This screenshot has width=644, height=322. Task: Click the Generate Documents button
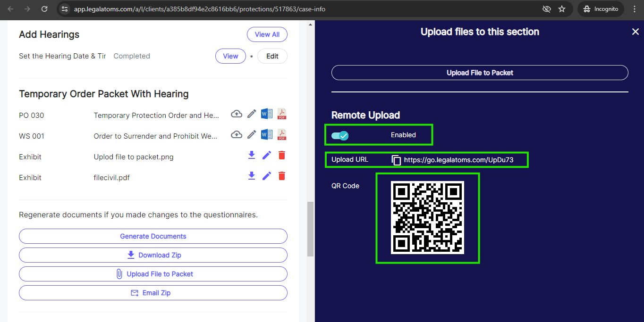(153, 236)
